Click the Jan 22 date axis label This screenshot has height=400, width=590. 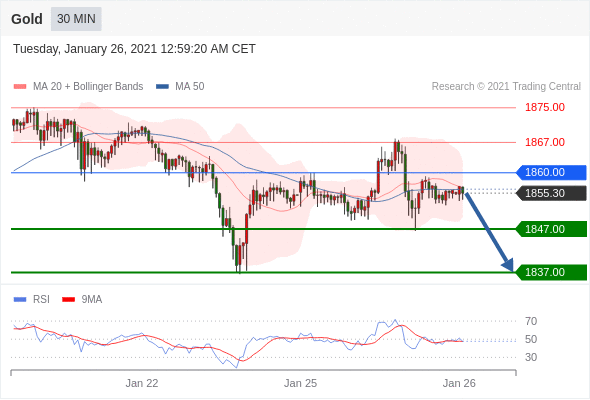pos(142,383)
